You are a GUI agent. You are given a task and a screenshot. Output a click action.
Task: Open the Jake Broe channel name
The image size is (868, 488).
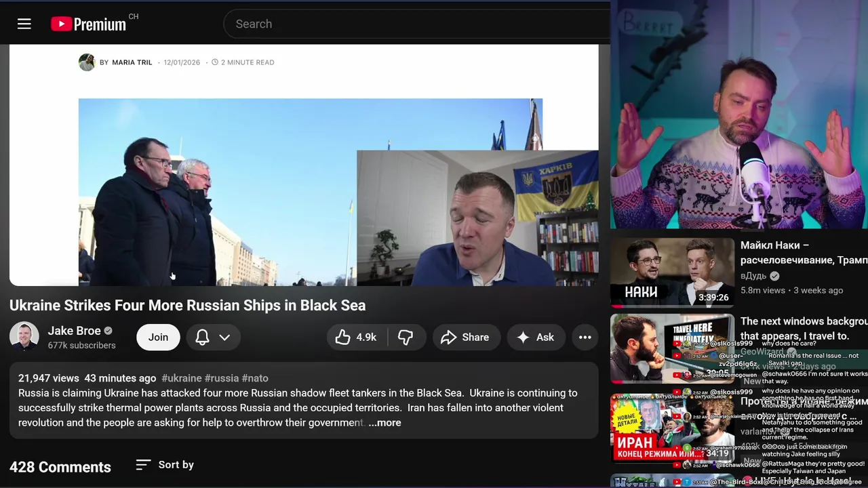click(74, 331)
